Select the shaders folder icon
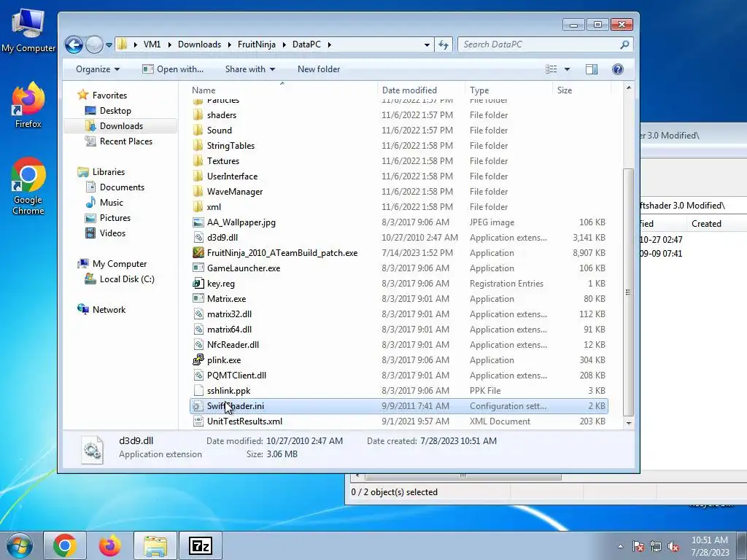747x560 pixels. [x=198, y=114]
